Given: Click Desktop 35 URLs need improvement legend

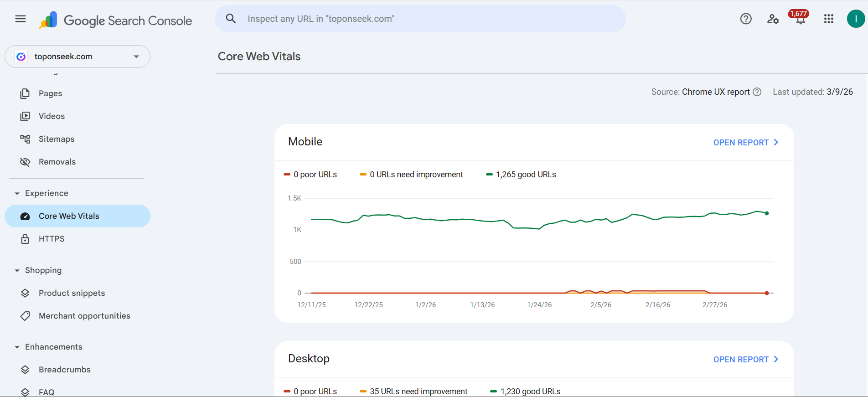Looking at the screenshot, I should coord(413,392).
